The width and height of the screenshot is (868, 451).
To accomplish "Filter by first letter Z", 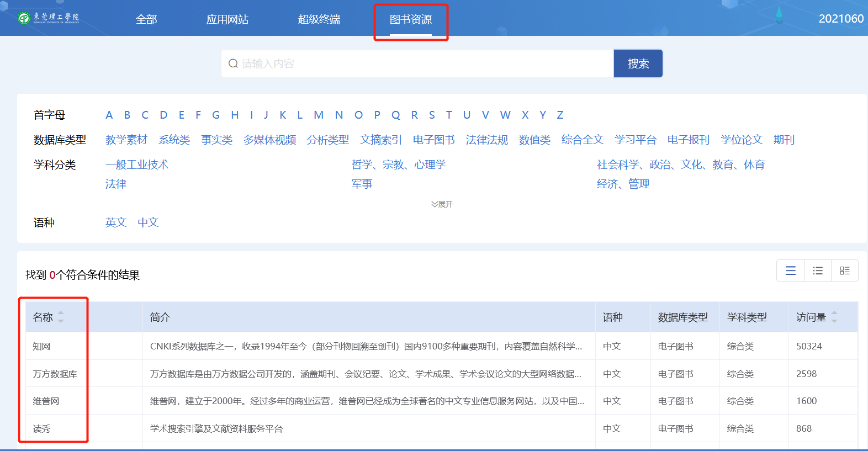I will click(x=560, y=115).
